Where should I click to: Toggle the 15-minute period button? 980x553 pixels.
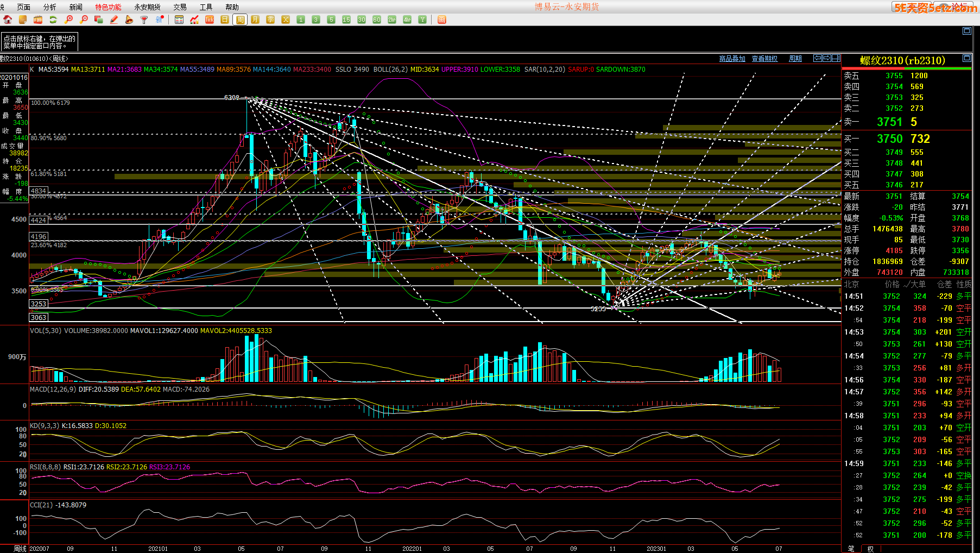[x=346, y=20]
